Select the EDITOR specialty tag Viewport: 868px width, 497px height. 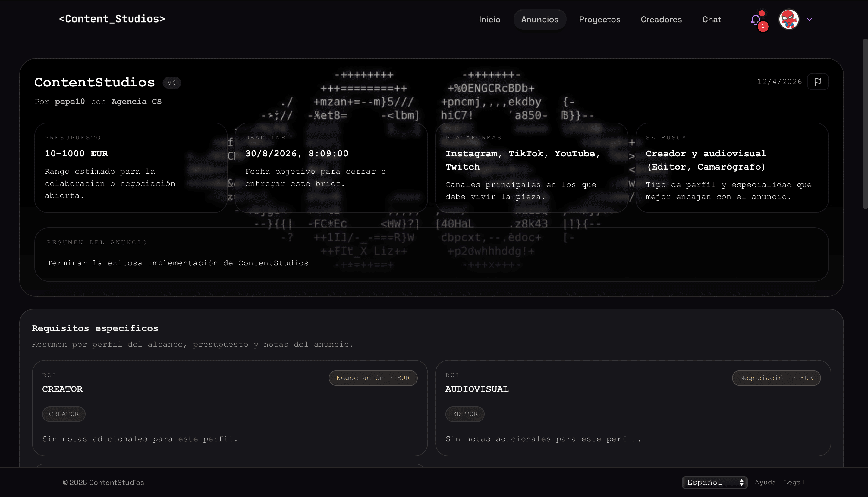point(465,414)
